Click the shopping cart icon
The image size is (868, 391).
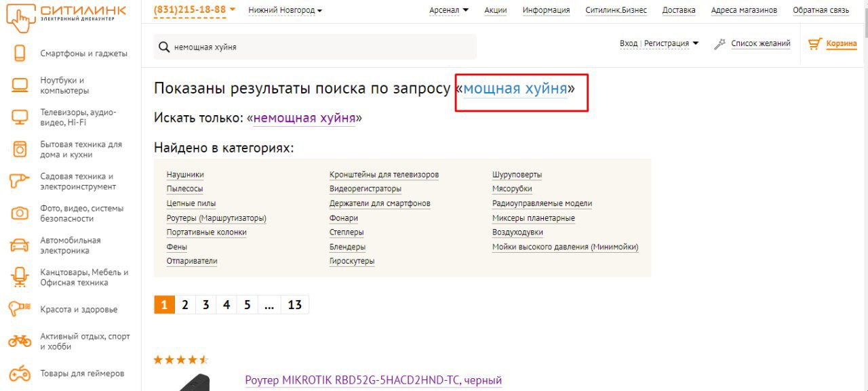point(815,44)
